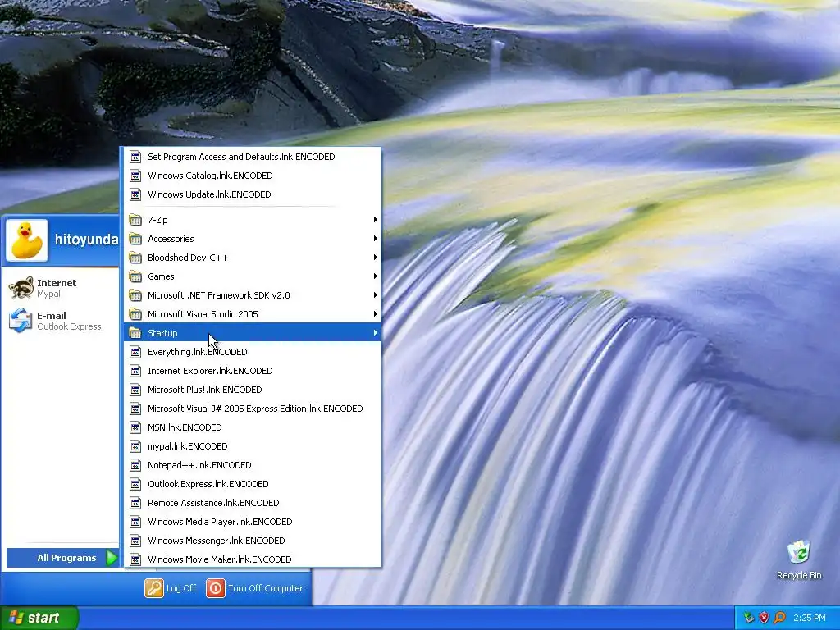Click the Everything.lnk.ENCODED file icon

pyautogui.click(x=135, y=351)
